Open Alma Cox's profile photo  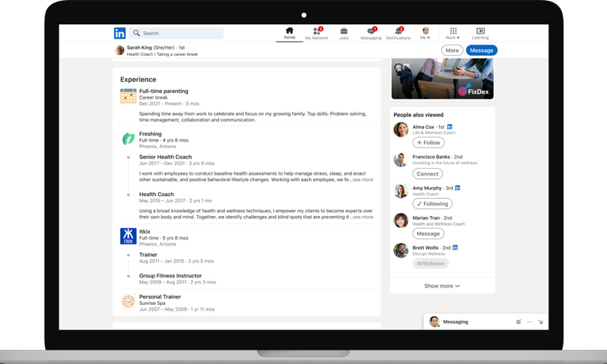pyautogui.click(x=401, y=130)
